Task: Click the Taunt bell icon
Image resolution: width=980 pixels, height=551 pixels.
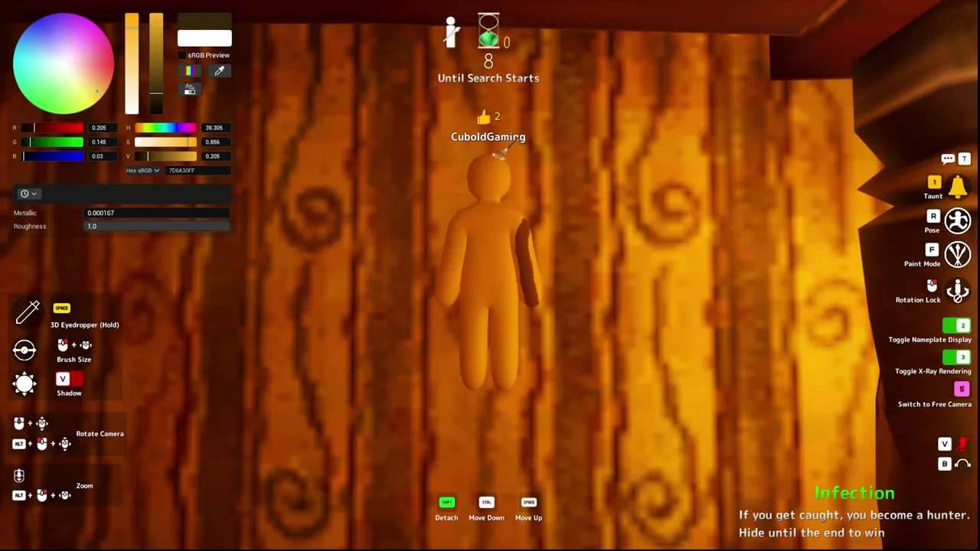Action: click(957, 187)
